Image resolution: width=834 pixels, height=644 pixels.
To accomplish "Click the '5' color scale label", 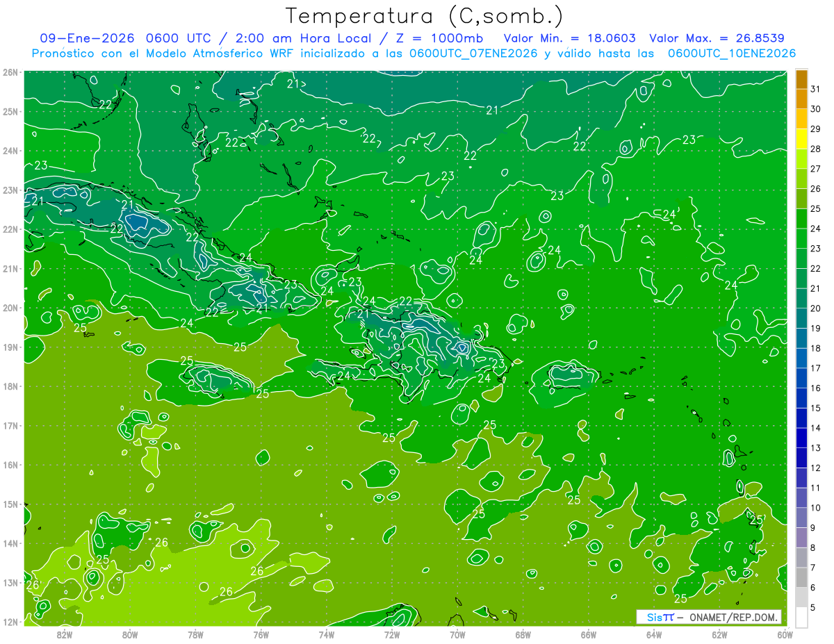I will point(813,607).
